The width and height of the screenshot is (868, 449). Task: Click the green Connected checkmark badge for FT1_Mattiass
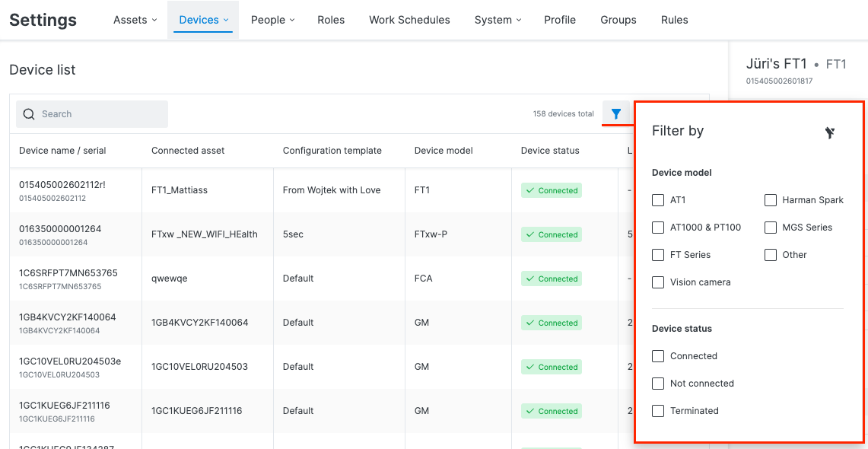point(551,190)
